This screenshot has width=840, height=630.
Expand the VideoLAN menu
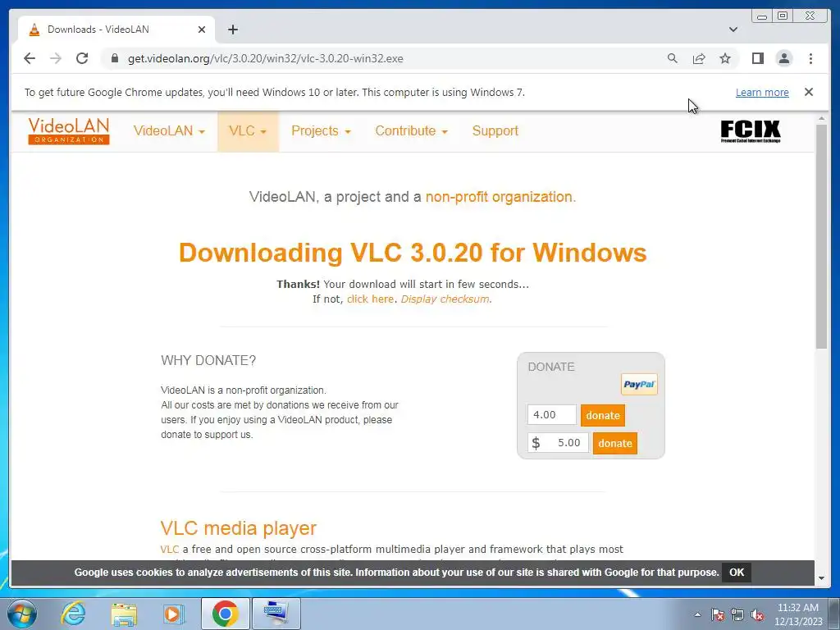coord(169,131)
